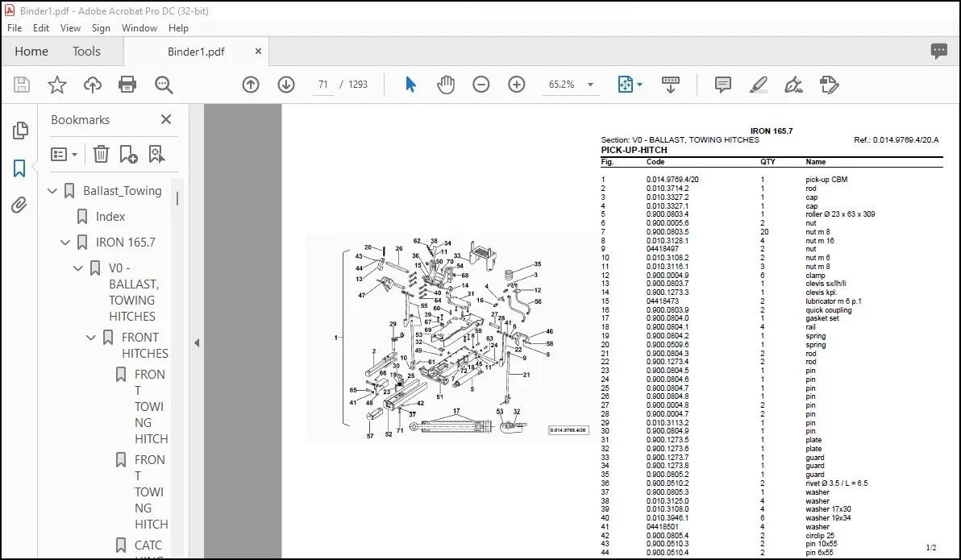Add a sticky note comment
The image size is (961, 560).
(723, 85)
